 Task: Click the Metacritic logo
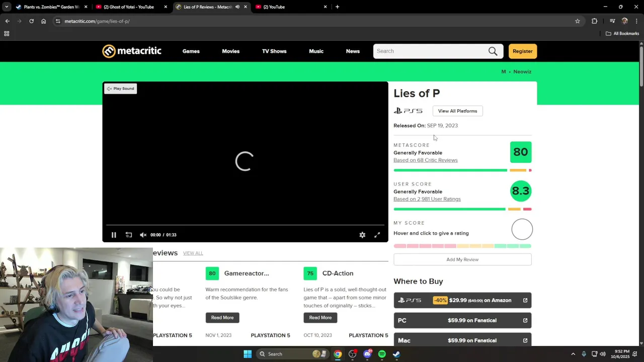click(132, 51)
